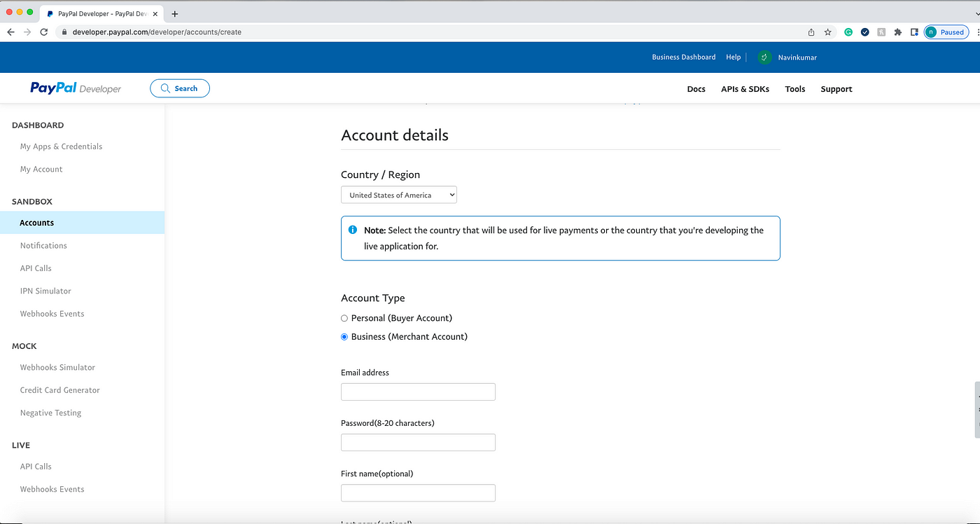The image size is (980, 524).
Task: Click the Password input field
Action: [418, 443]
